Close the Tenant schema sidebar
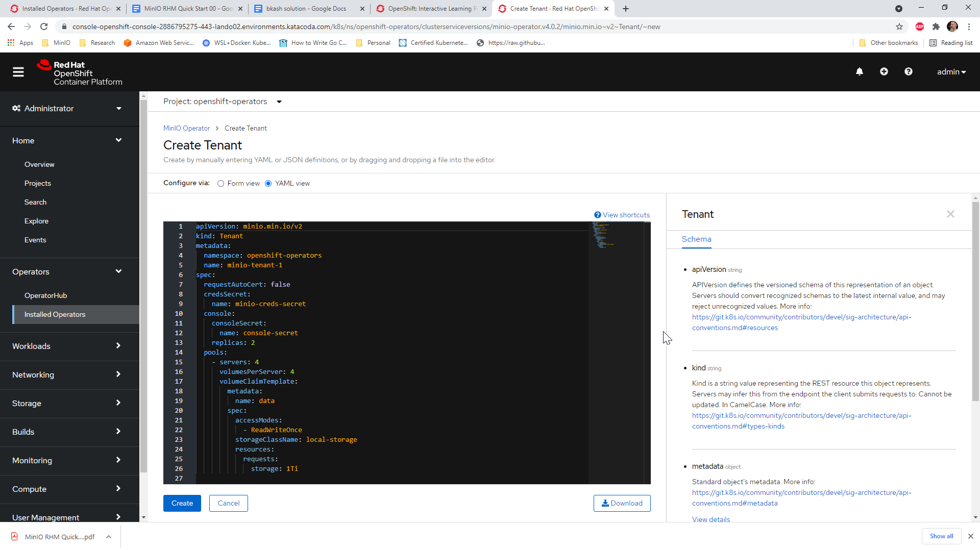Image resolution: width=980 pixels, height=551 pixels. click(950, 214)
